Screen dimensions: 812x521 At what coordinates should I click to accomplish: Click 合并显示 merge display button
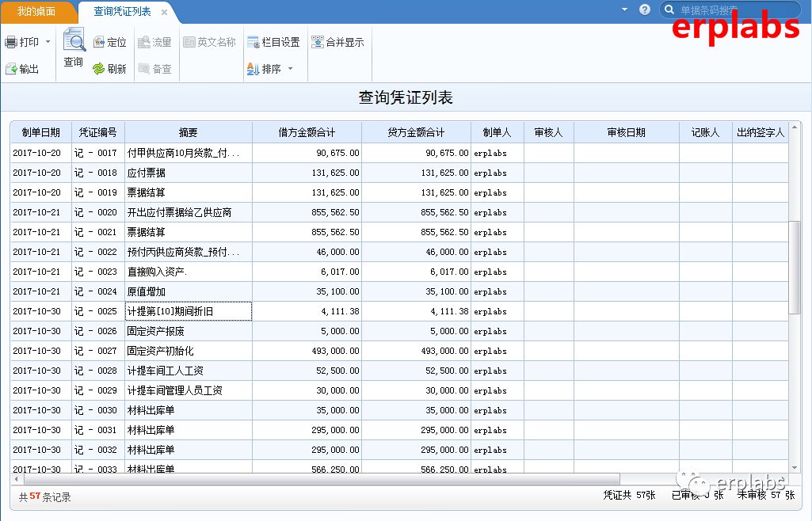pyautogui.click(x=337, y=42)
